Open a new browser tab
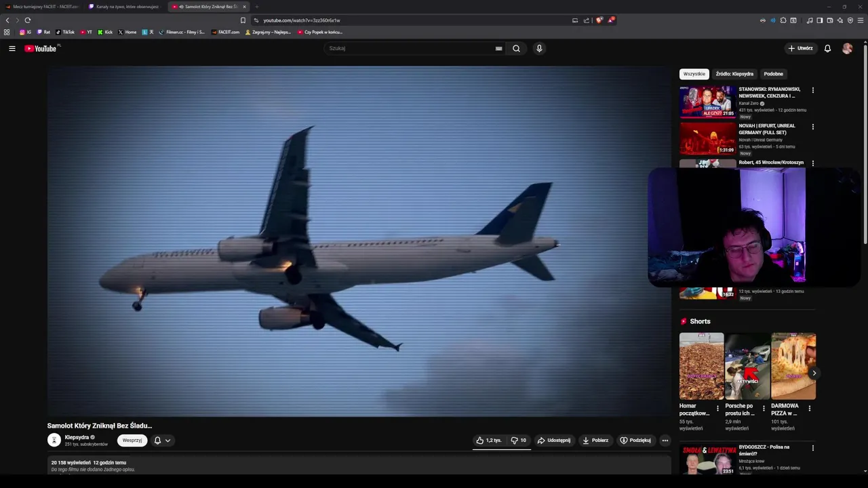 pos(256,7)
